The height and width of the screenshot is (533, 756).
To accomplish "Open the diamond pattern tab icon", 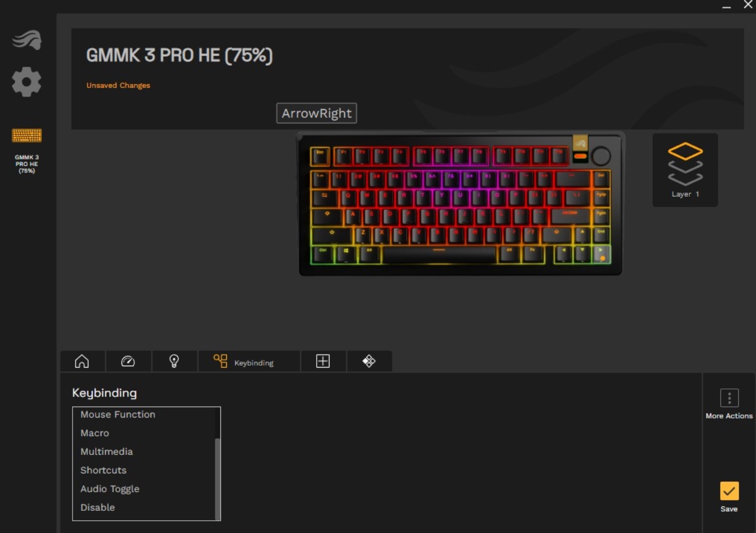I will tap(369, 361).
